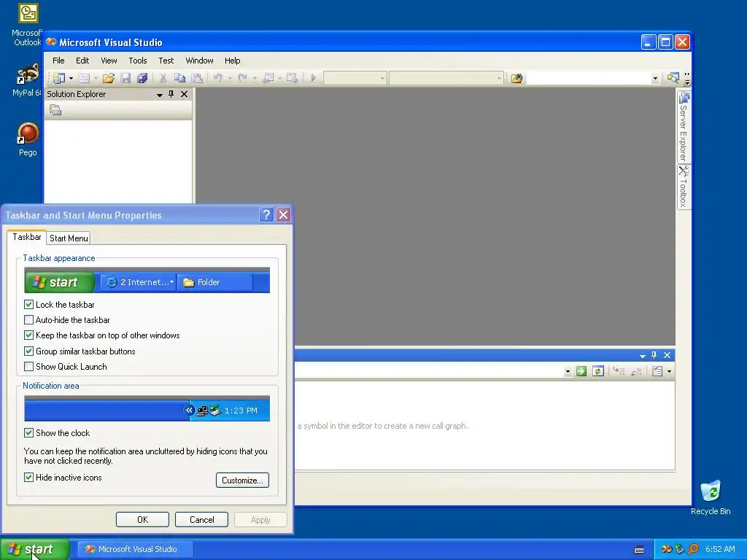Open the File menu

[58, 61]
